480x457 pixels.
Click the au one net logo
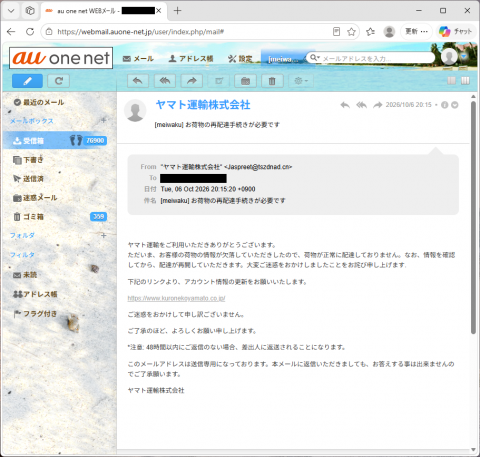click(61, 58)
